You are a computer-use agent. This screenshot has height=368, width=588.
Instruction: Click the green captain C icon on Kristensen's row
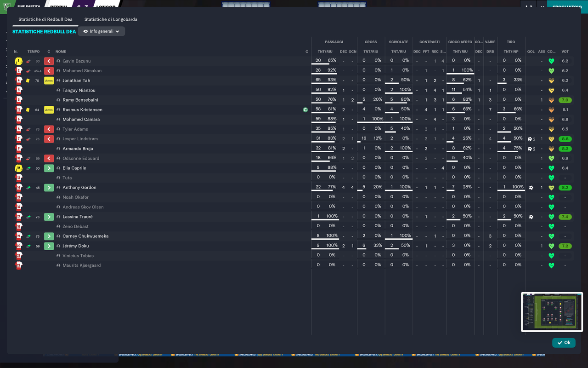[305, 110]
